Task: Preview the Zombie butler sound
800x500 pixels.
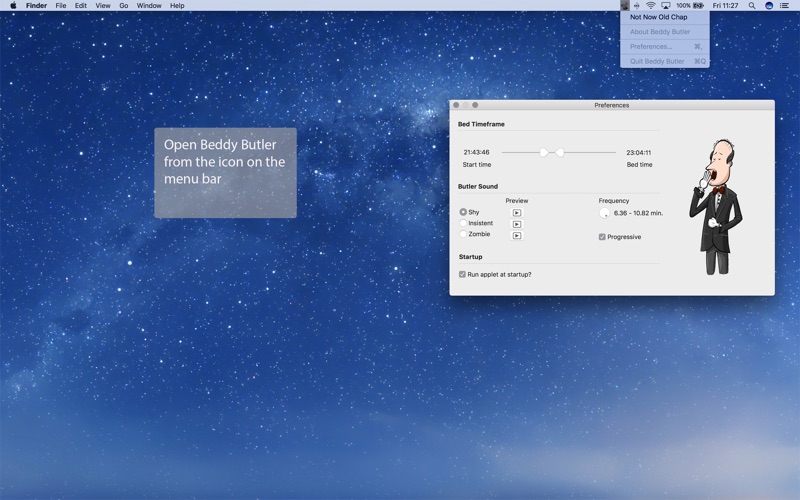Action: tap(517, 235)
